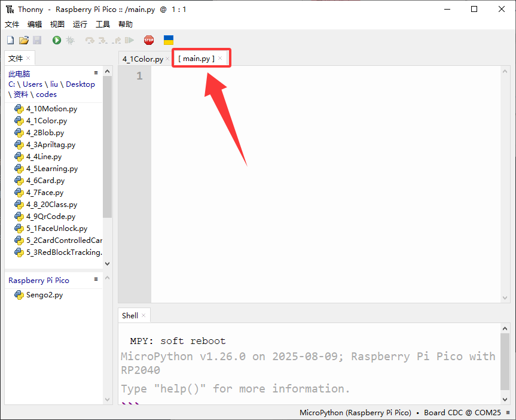Open the Raspberry Pi Pico pane options menu
Image resolution: width=516 pixels, height=420 pixels.
(96, 279)
